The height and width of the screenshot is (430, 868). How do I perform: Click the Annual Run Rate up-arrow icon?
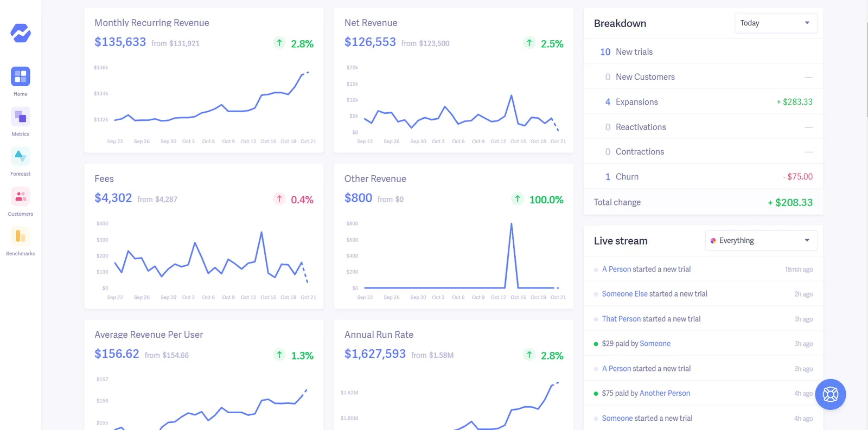529,355
